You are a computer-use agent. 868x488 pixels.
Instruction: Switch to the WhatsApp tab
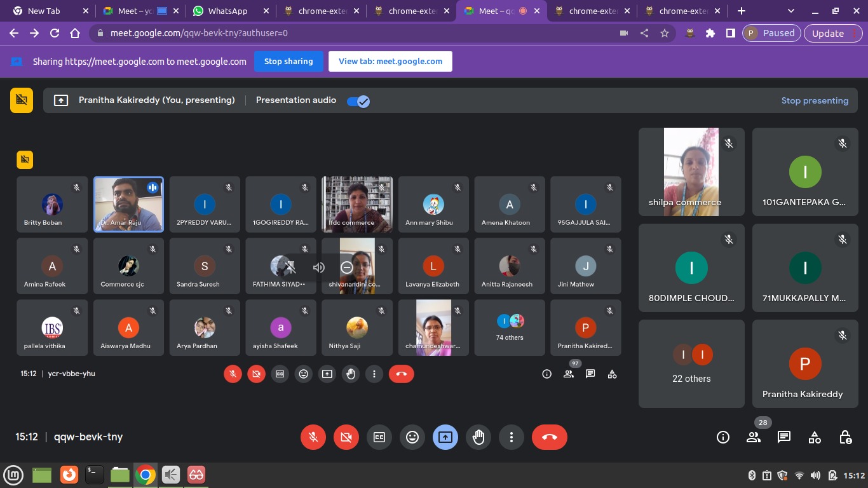coord(227,11)
